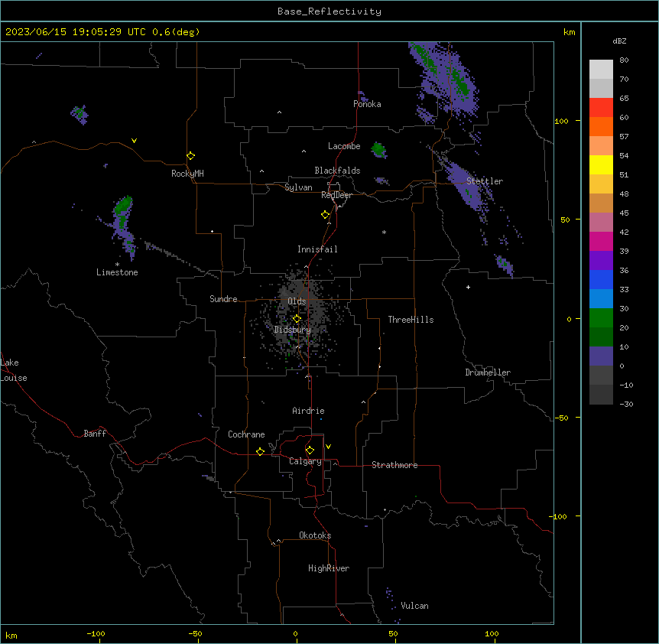Viewport: 659px width, 644px height.
Task: Click the yellow diamond marker below Olds
Action: point(297,319)
